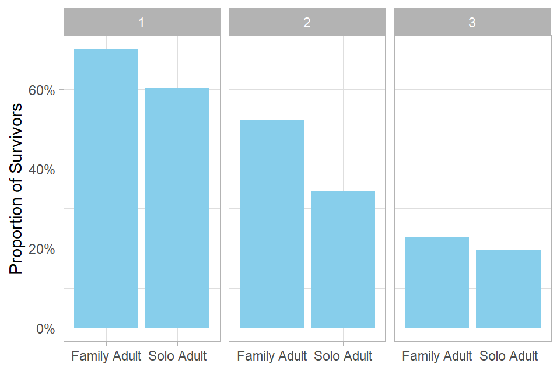Select the Solo Adult bar in panel 1
Screen dimensions: 560x392
[177, 208]
